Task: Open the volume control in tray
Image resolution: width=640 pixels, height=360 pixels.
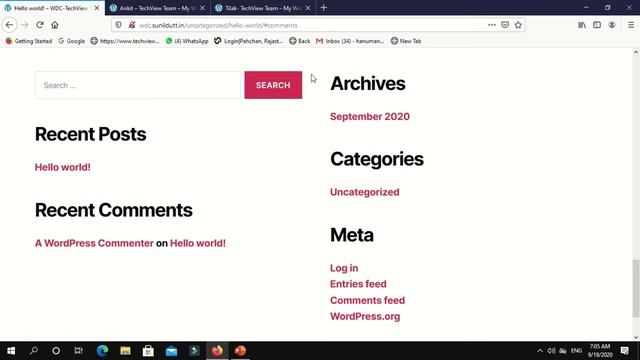Action: (x=551, y=351)
